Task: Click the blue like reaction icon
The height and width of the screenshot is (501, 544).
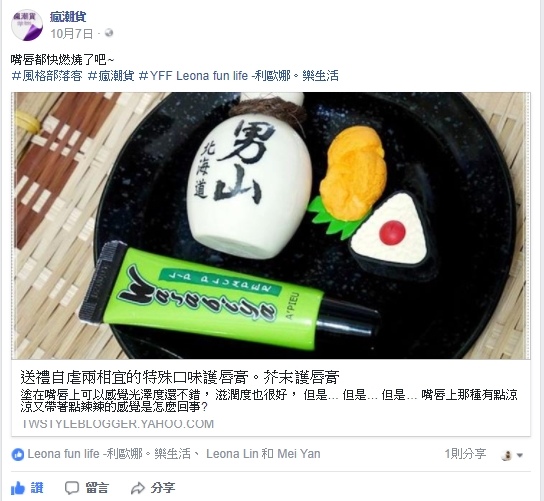Action: pyautogui.click(x=17, y=454)
